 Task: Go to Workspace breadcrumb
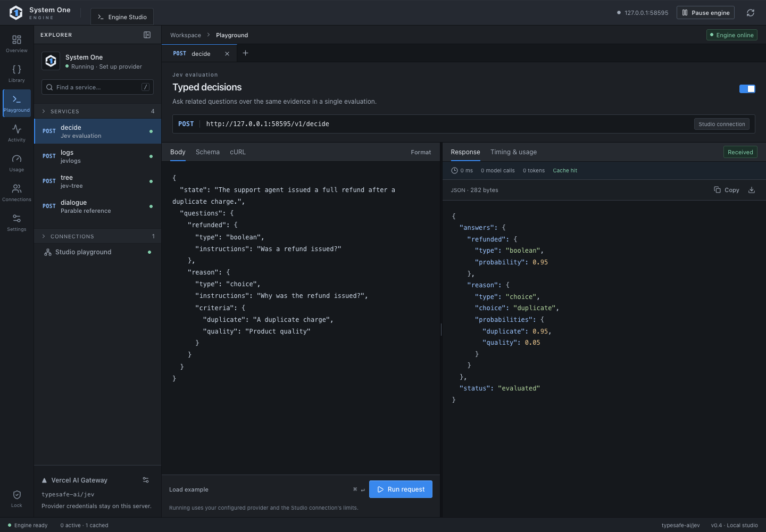[186, 35]
